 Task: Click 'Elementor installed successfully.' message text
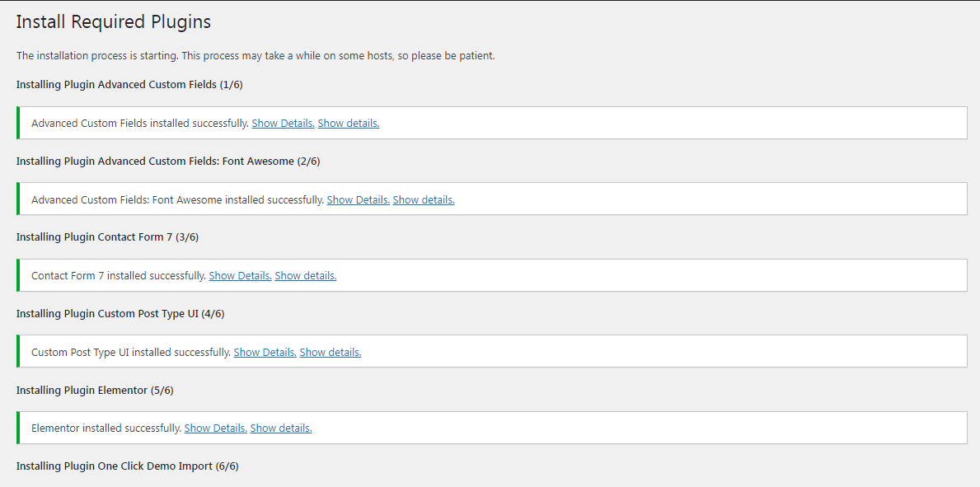[106, 428]
